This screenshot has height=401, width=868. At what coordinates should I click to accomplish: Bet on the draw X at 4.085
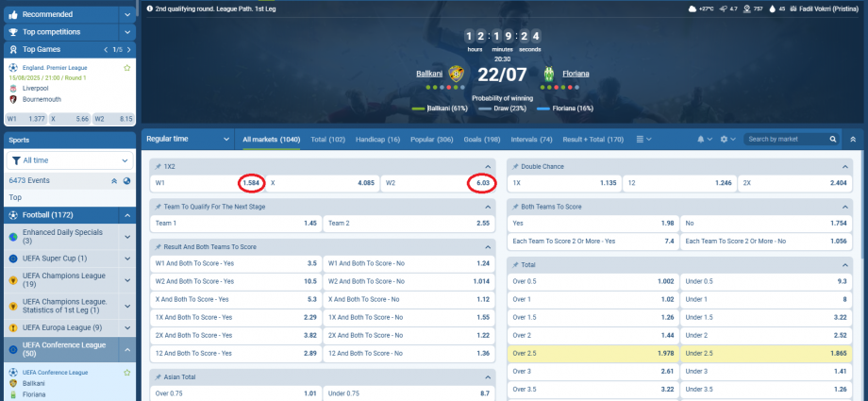[322, 183]
